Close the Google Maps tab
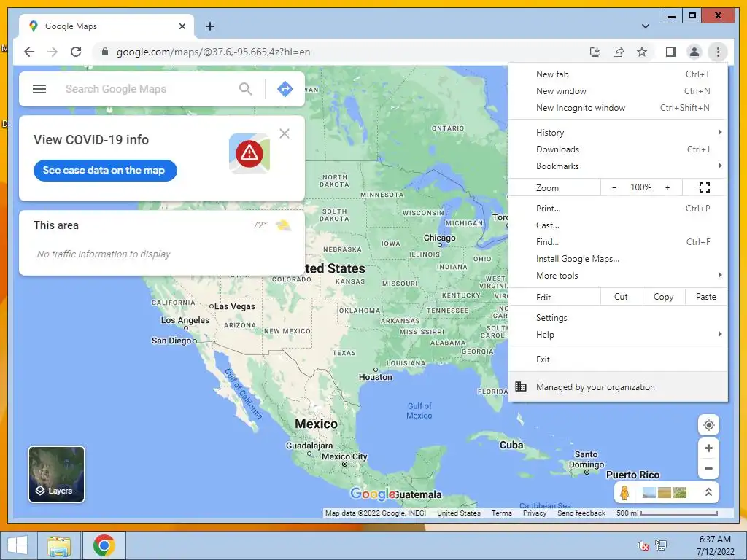Viewport: 747px width, 560px height. (182, 26)
